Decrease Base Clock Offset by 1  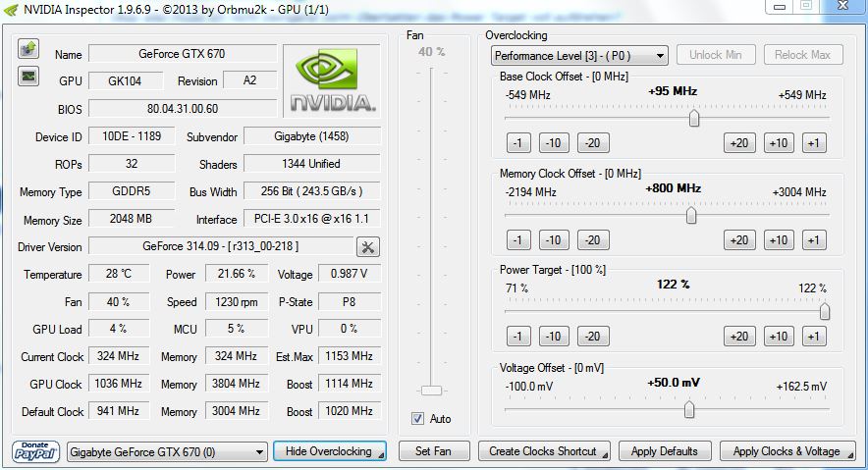518,143
